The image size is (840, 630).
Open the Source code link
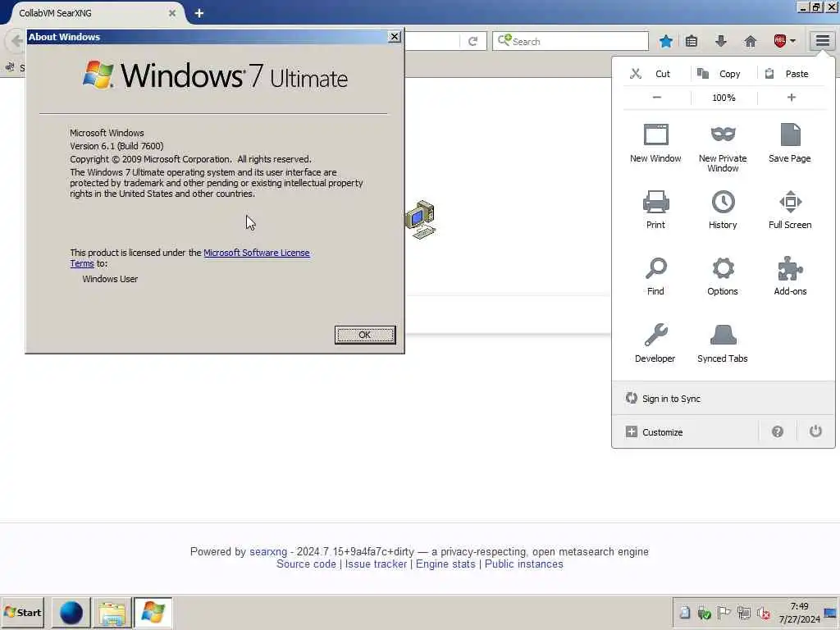tap(306, 564)
